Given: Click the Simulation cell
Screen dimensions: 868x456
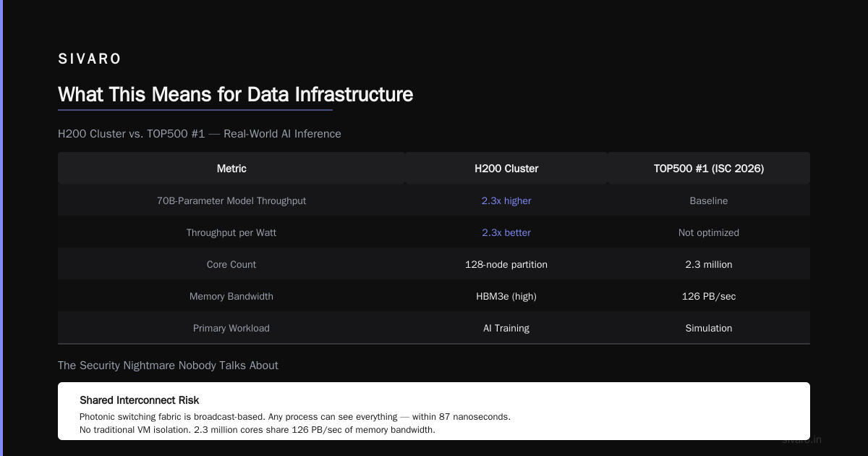Looking at the screenshot, I should click(709, 328).
